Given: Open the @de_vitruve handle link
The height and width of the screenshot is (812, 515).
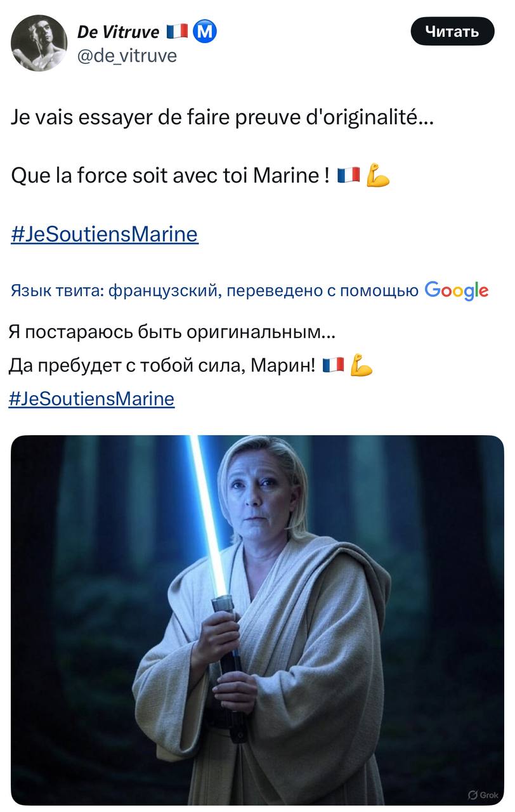Looking at the screenshot, I should 127,56.
